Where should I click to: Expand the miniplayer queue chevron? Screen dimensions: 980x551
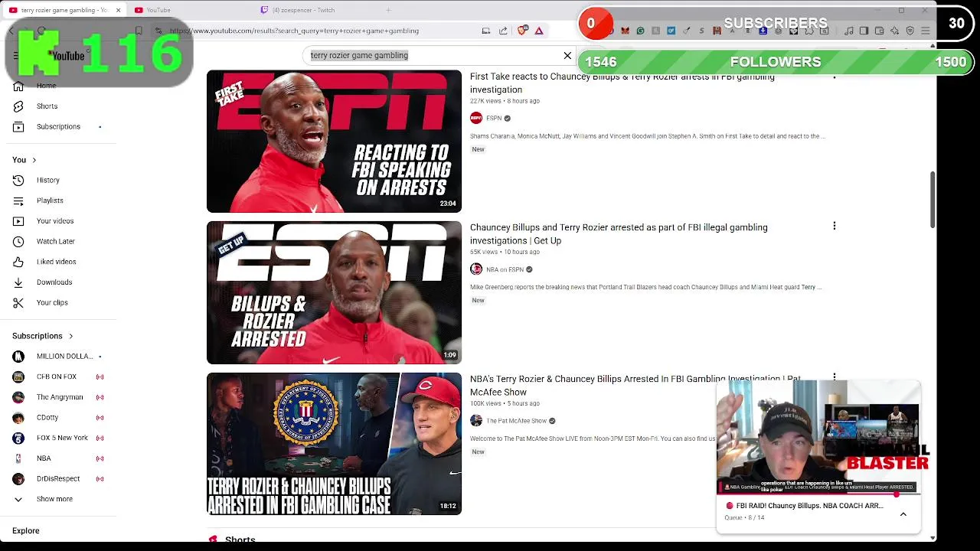(903, 514)
